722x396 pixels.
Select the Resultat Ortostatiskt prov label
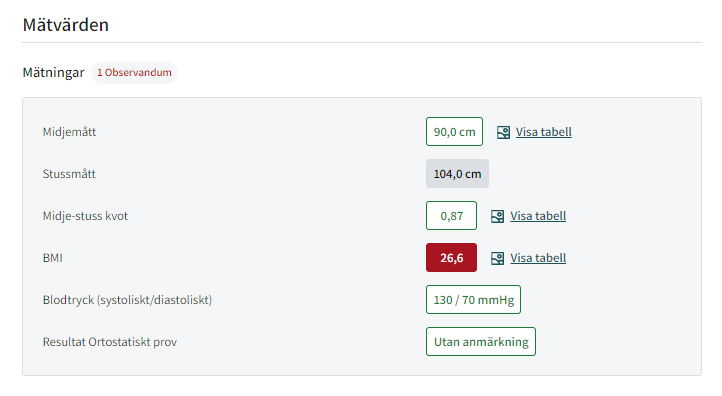tap(110, 342)
